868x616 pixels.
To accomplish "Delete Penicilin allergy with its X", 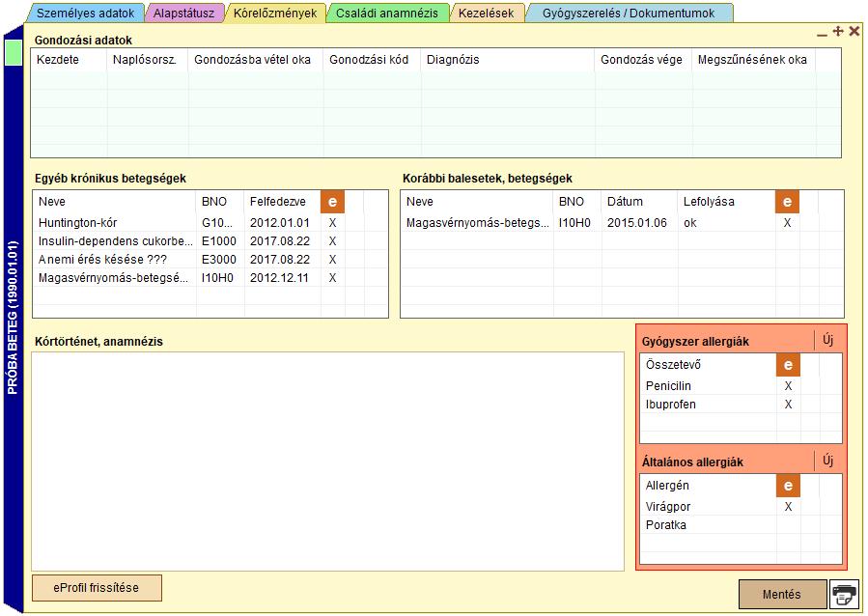I will (x=788, y=386).
